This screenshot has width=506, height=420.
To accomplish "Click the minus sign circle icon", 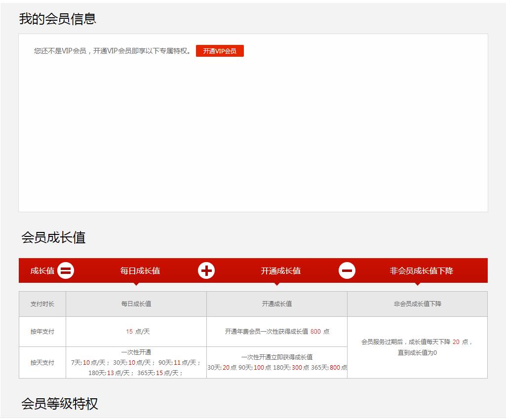I will (347, 270).
